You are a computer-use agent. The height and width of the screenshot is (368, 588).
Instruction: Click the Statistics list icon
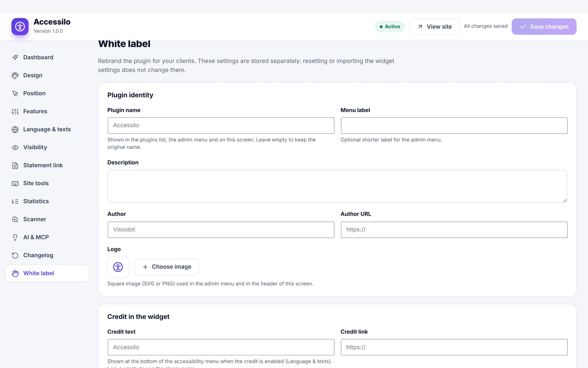(15, 201)
